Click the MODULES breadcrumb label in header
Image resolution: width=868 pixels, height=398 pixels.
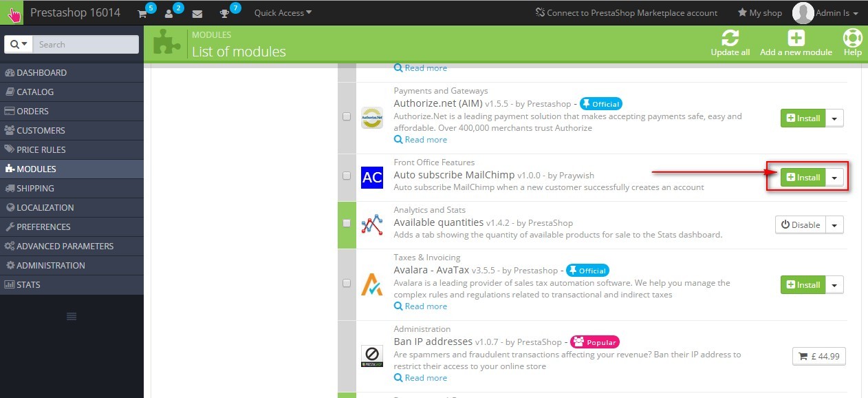coord(211,34)
